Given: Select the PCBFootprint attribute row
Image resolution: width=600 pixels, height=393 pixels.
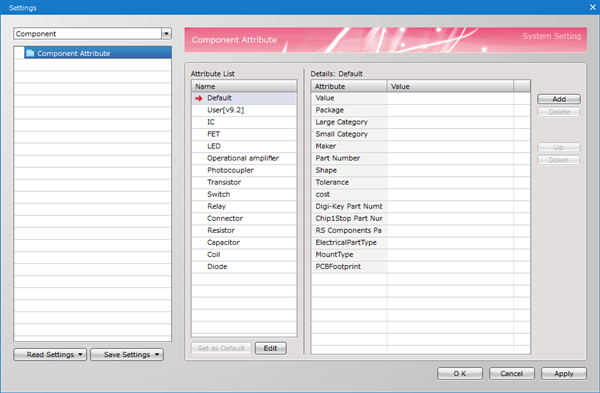Looking at the screenshot, I should point(421,267).
